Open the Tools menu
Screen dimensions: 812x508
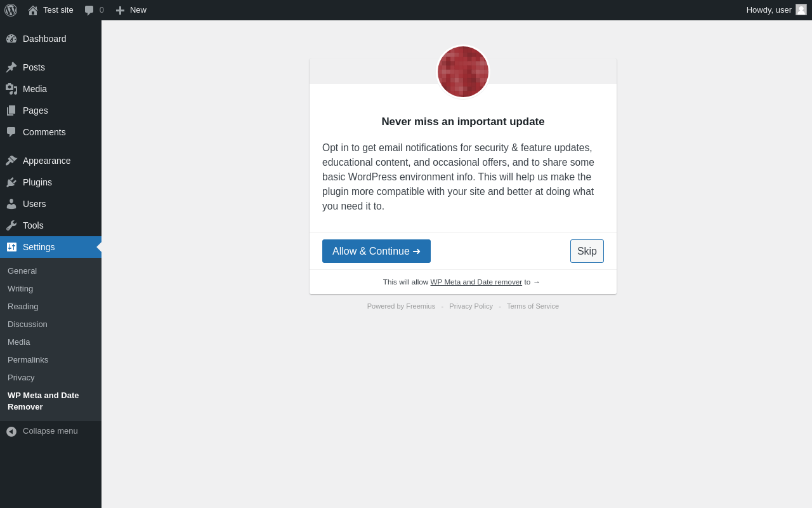(x=51, y=225)
